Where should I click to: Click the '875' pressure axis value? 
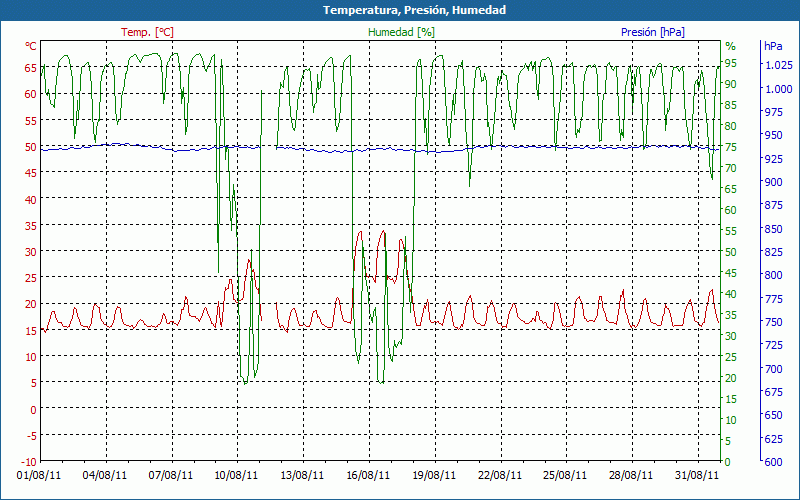coord(773,205)
